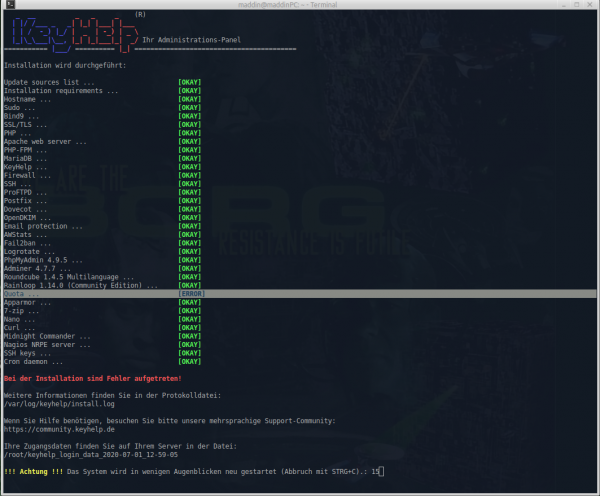600x496 pixels.
Task: Click the 'Postfix ...' line
Action: point(25,200)
